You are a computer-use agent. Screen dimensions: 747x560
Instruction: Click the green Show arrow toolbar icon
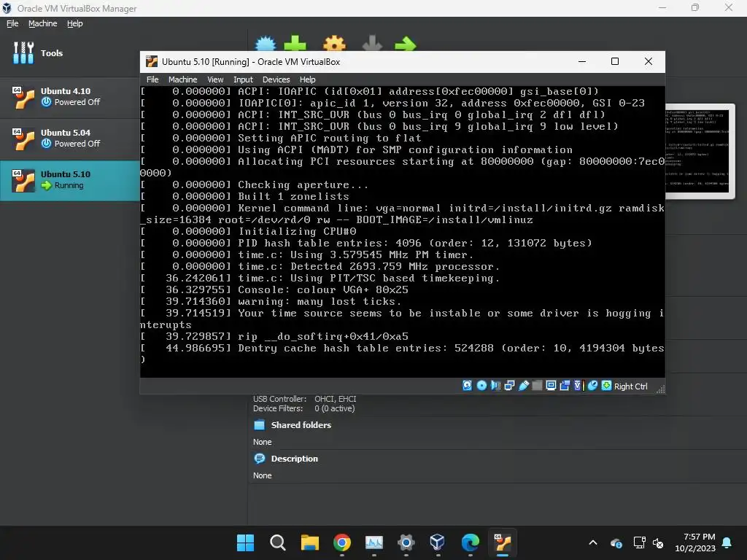pos(406,44)
